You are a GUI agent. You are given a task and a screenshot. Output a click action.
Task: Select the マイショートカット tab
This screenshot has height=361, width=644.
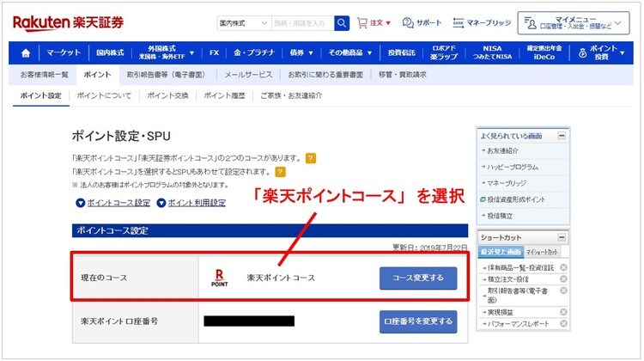coord(542,252)
